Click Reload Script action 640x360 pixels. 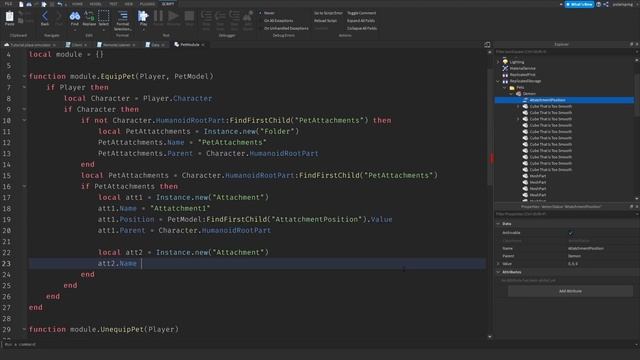325,21
